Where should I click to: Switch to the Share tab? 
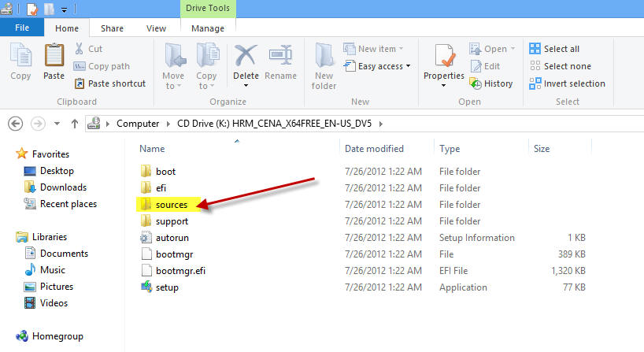(x=112, y=28)
